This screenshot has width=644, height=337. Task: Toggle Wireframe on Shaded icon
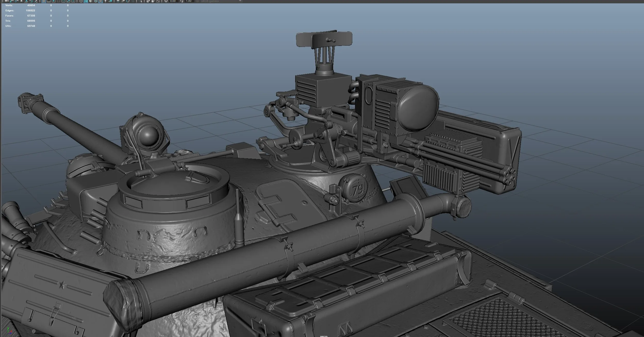pyautogui.click(x=96, y=1)
